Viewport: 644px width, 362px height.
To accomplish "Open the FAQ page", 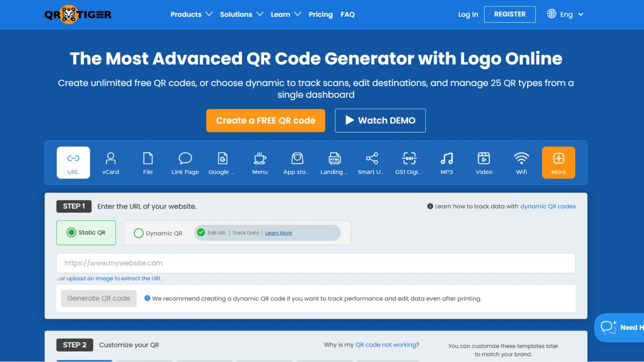I will [x=347, y=14].
